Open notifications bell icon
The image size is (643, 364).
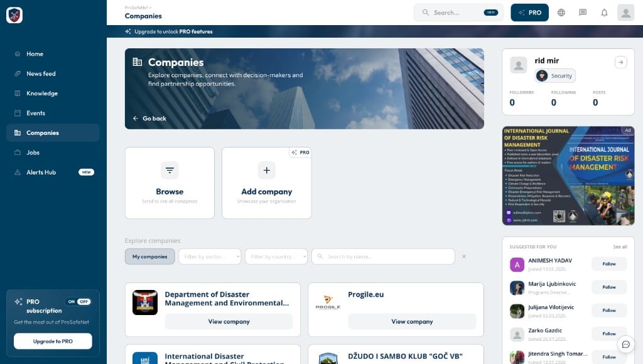click(604, 13)
